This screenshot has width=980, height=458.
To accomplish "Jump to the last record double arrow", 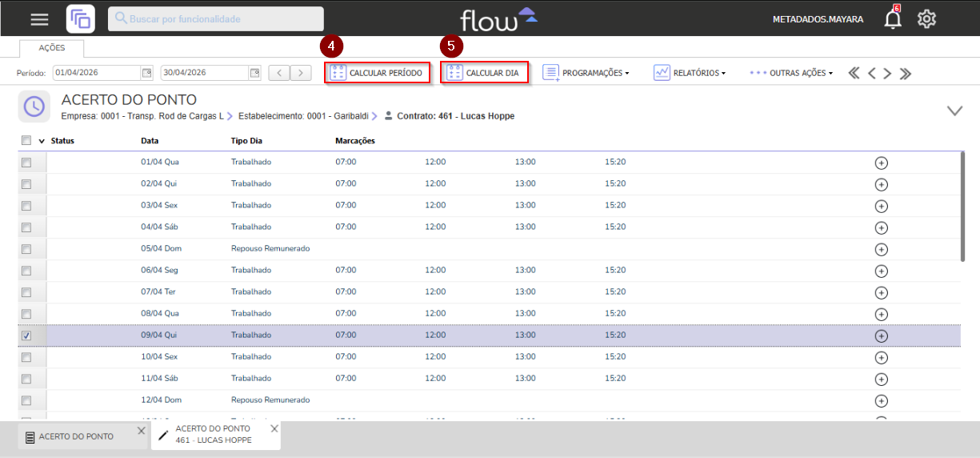I will pyautogui.click(x=905, y=74).
